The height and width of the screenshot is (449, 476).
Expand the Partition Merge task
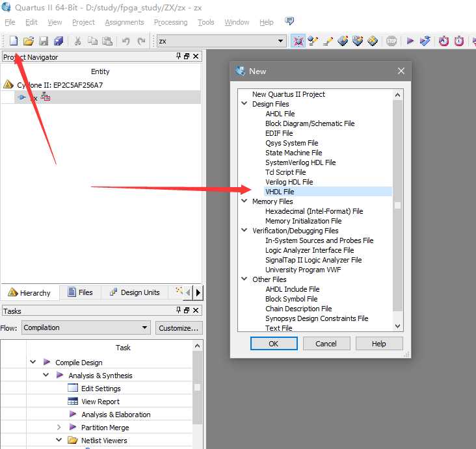tap(59, 427)
